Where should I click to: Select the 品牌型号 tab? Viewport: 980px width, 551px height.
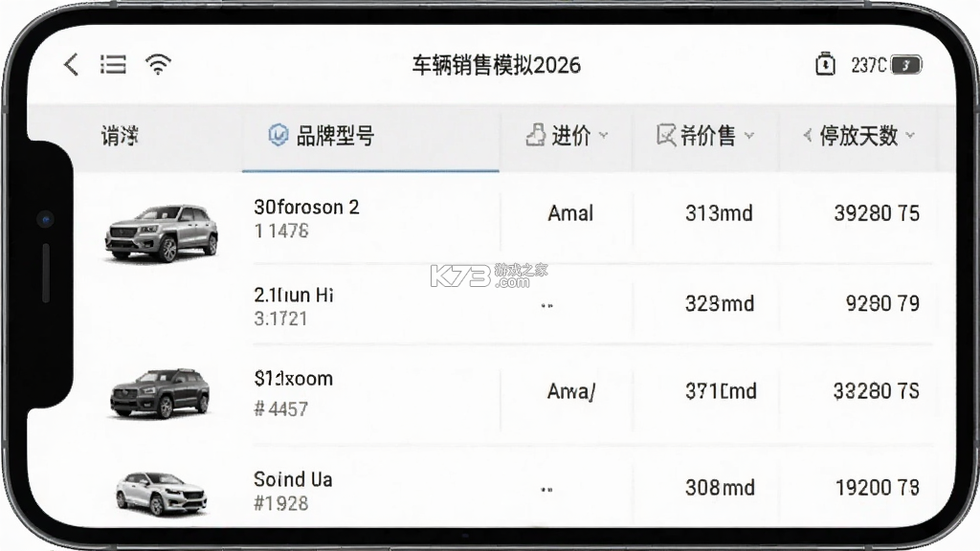370,136
